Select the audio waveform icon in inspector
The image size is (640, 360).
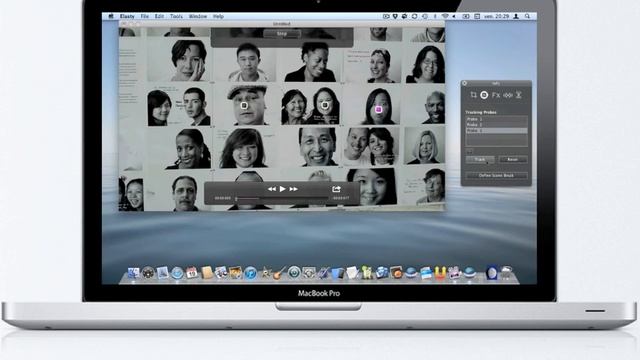[508, 95]
